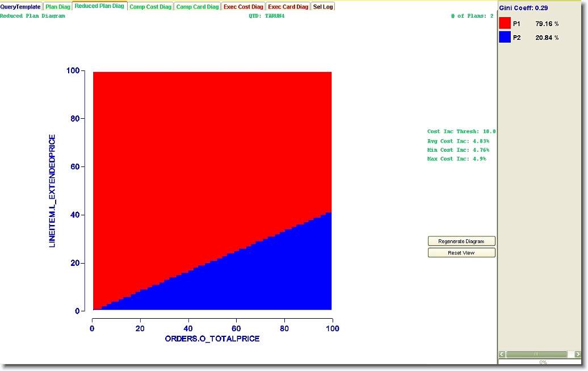Viewport: 588px width, 371px height.
Task: Open the Sel Log tab
Action: (x=323, y=7)
